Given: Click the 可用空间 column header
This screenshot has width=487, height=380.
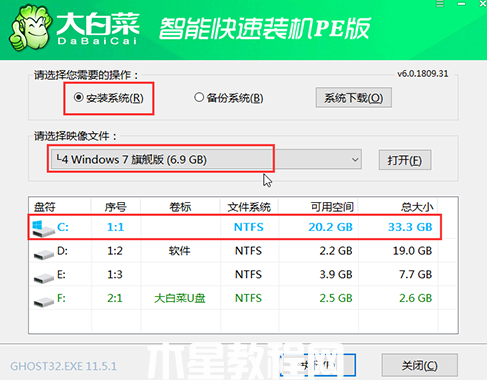Looking at the screenshot, I should [x=332, y=207].
